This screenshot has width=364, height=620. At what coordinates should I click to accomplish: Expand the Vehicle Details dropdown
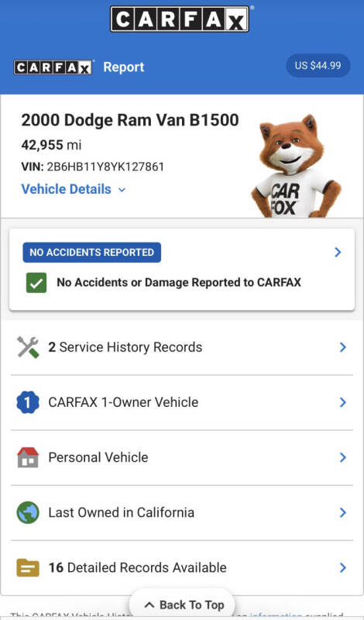point(74,189)
